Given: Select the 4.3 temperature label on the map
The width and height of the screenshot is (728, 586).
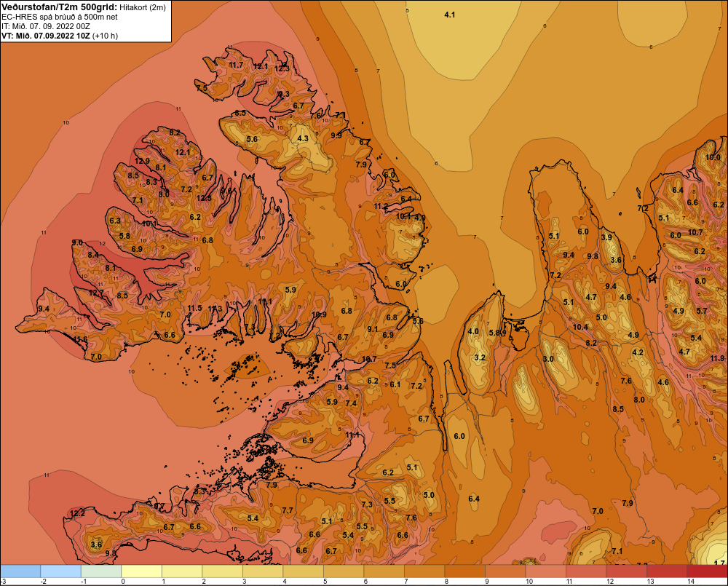Looking at the screenshot, I should click(303, 138).
